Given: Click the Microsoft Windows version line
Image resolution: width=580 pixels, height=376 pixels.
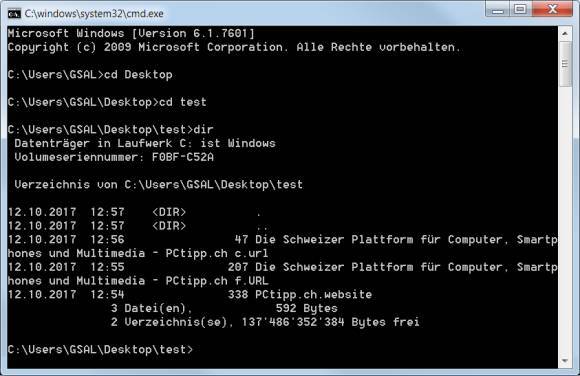Looking at the screenshot, I should tap(131, 33).
